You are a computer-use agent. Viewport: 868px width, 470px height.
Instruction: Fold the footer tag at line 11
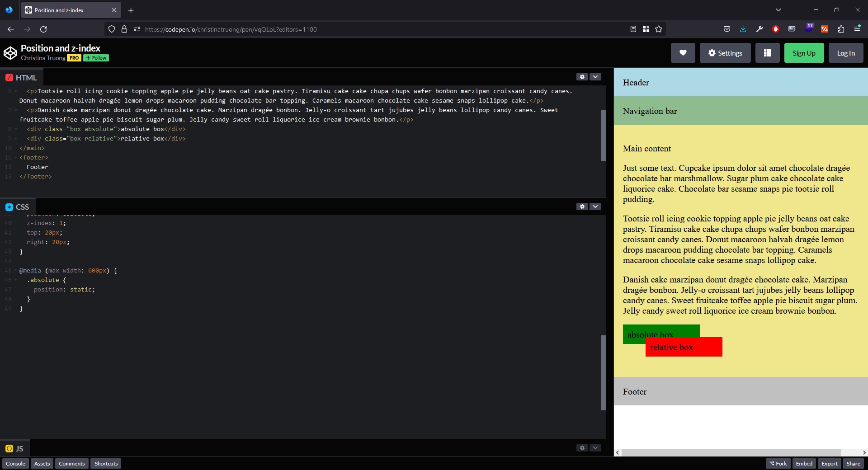click(x=16, y=158)
